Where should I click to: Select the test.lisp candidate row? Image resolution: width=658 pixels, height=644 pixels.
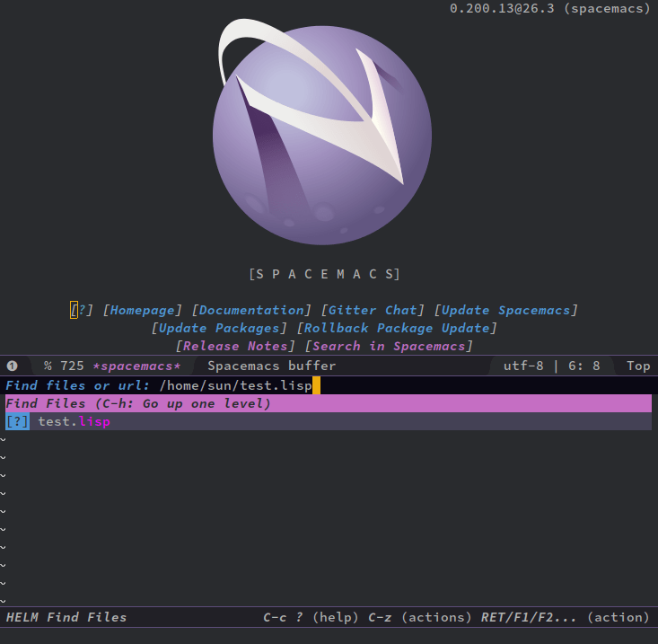click(329, 421)
